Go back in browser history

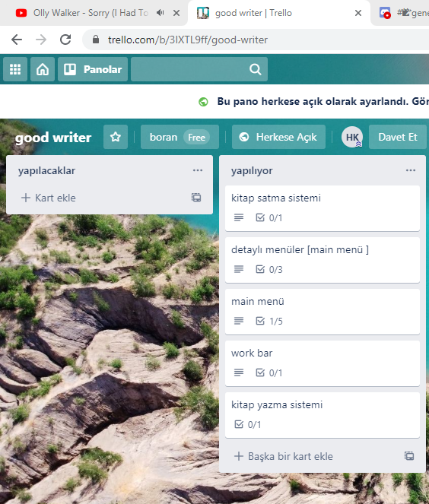[17, 40]
